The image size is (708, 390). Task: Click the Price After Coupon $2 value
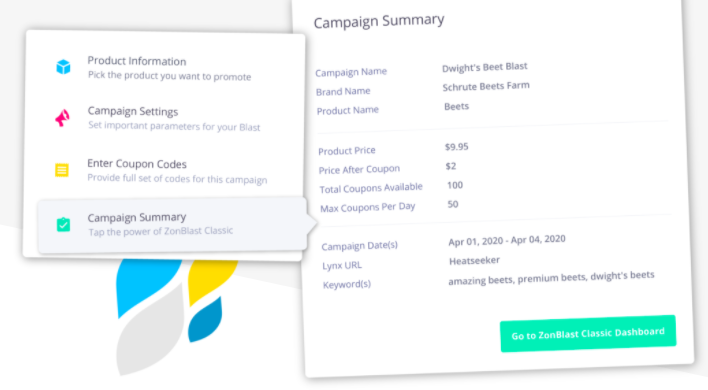pos(451,166)
